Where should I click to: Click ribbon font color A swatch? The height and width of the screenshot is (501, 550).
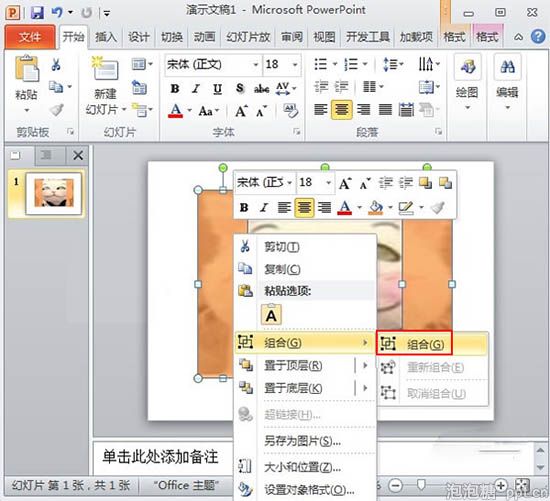pos(175,111)
